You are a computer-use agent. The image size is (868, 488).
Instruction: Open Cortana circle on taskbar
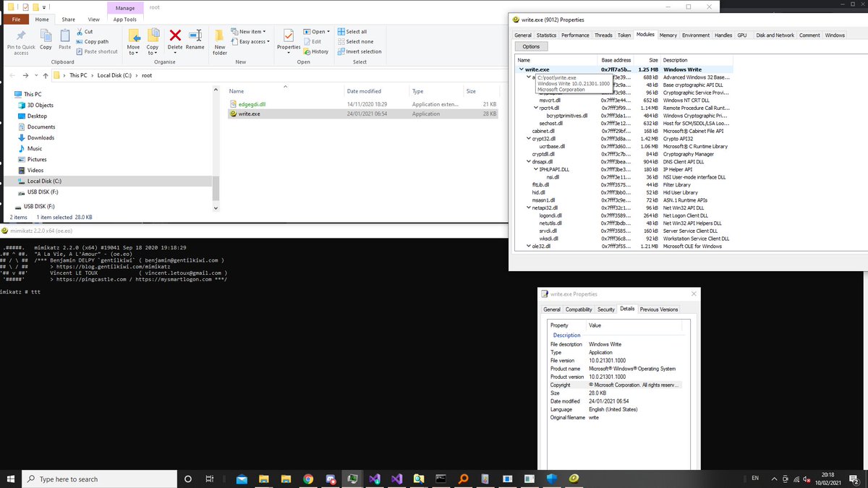[188, 479]
